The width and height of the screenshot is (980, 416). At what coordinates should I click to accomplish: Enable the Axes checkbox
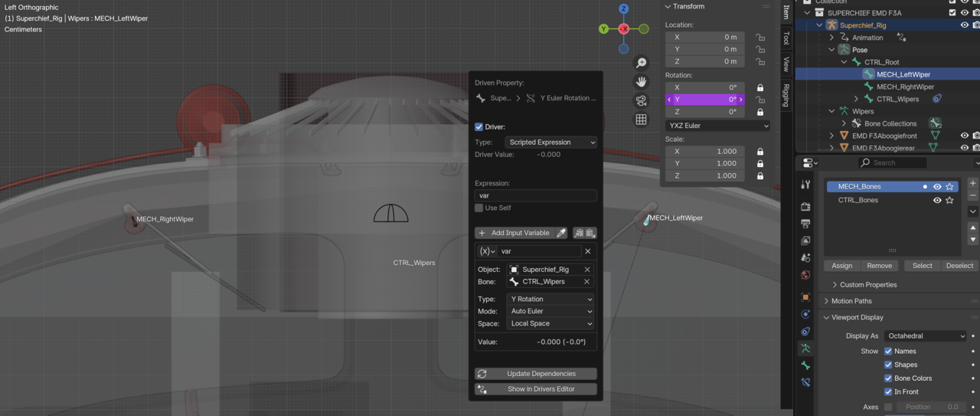tap(888, 408)
